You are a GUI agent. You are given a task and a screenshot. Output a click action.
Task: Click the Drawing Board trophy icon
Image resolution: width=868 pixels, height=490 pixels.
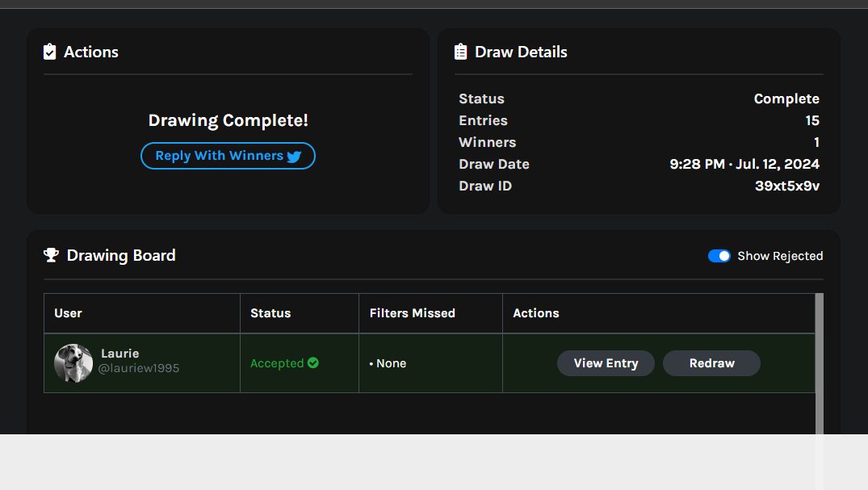click(51, 255)
